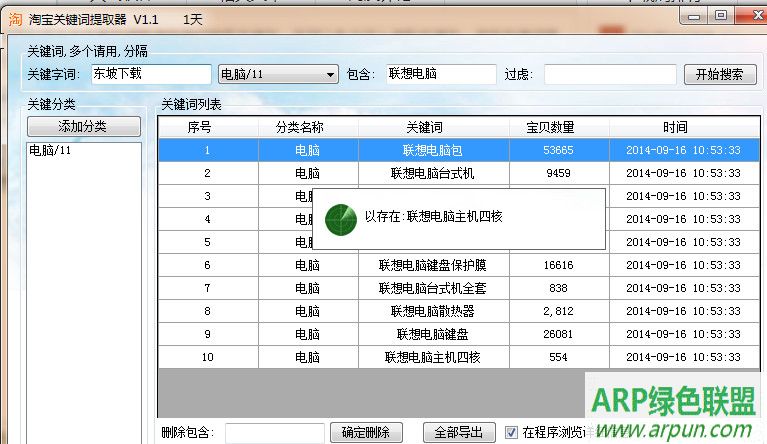Click the row number 5 cell
Screen dimensions: 767x444
pyautogui.click(x=208, y=242)
